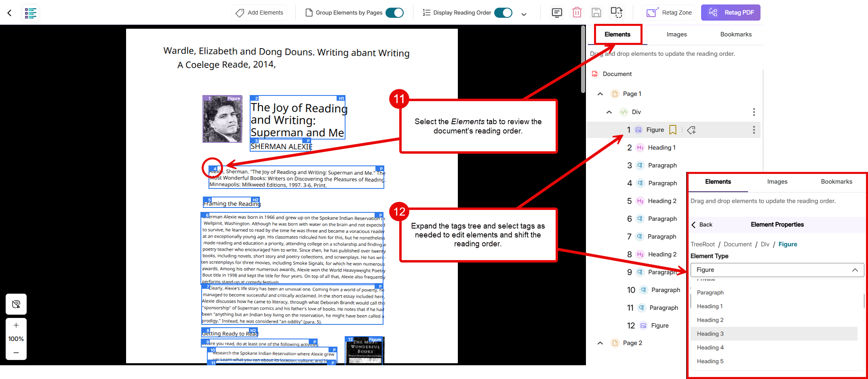Toggle Display Reading Order switch
This screenshot has width=868, height=379.
pyautogui.click(x=503, y=13)
